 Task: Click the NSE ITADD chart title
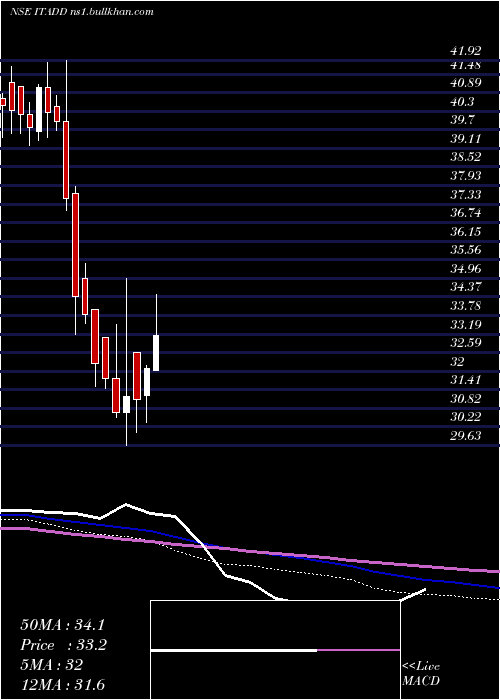(x=82, y=12)
